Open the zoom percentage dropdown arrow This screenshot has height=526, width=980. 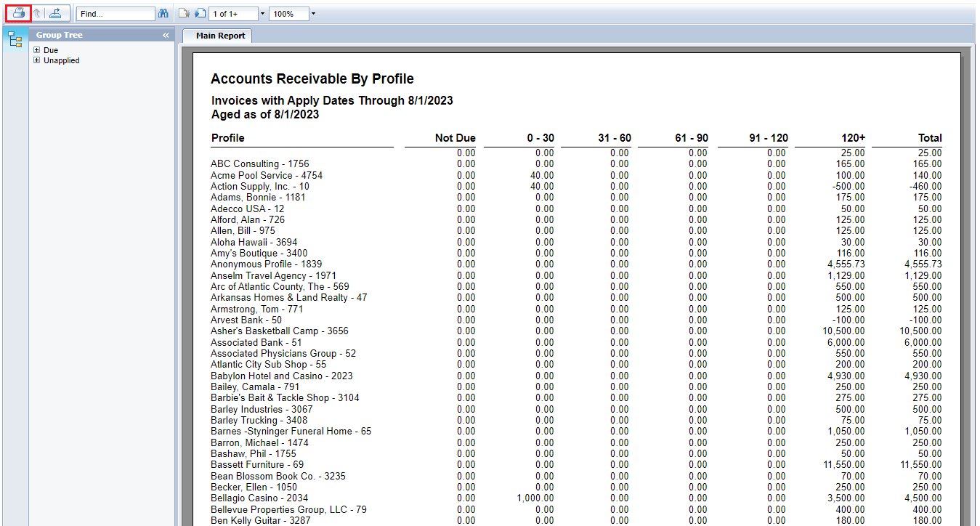tap(313, 14)
